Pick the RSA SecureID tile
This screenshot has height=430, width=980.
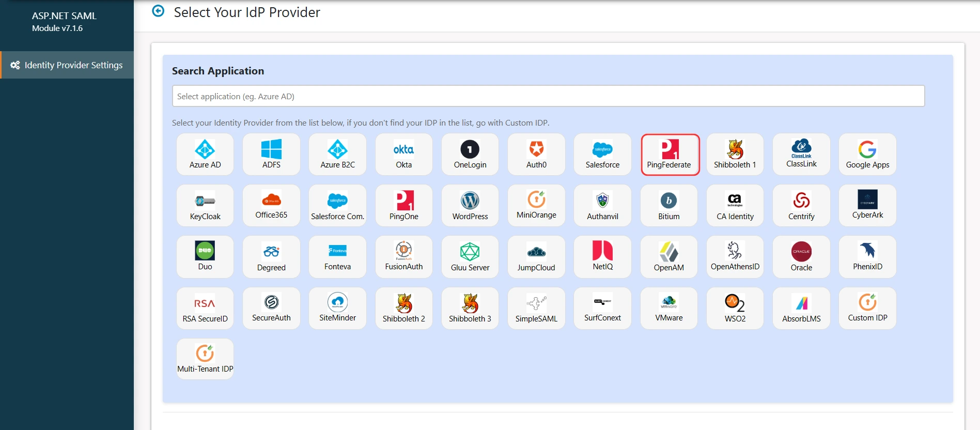[x=205, y=308]
